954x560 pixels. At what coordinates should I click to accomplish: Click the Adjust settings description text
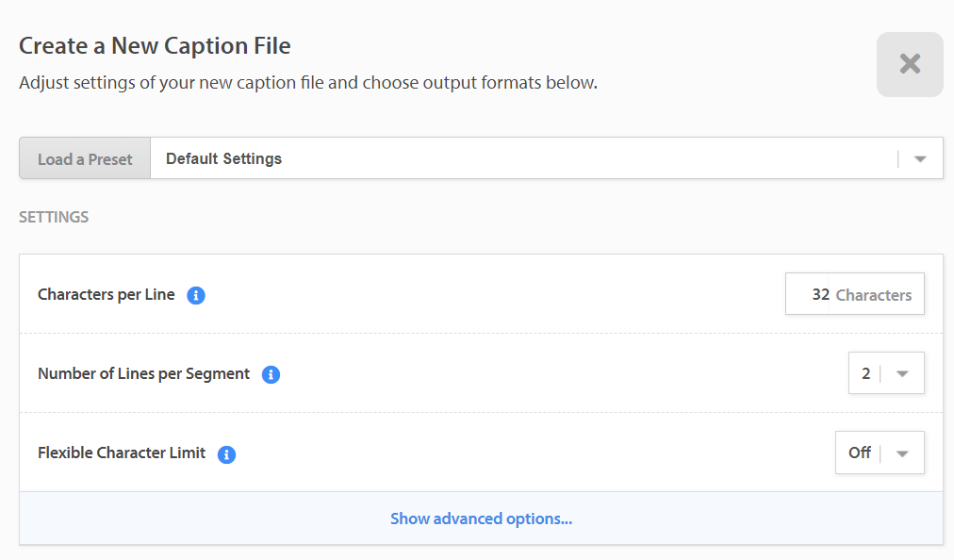tap(308, 83)
